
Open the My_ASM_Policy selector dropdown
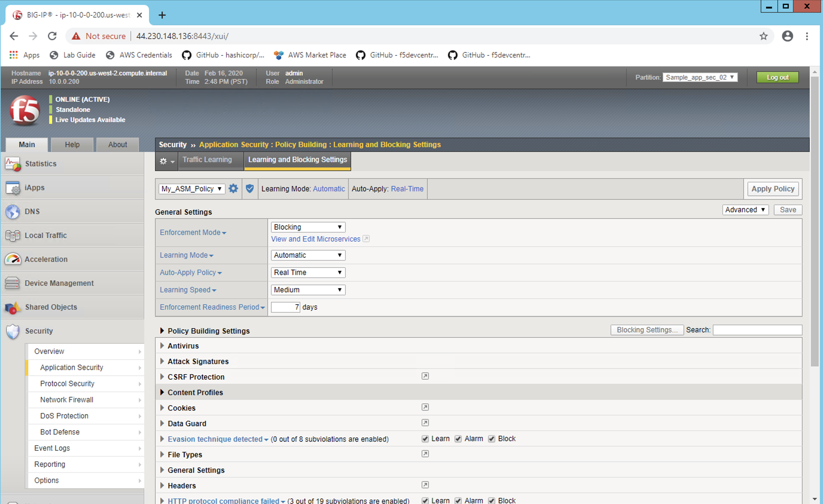(x=192, y=189)
